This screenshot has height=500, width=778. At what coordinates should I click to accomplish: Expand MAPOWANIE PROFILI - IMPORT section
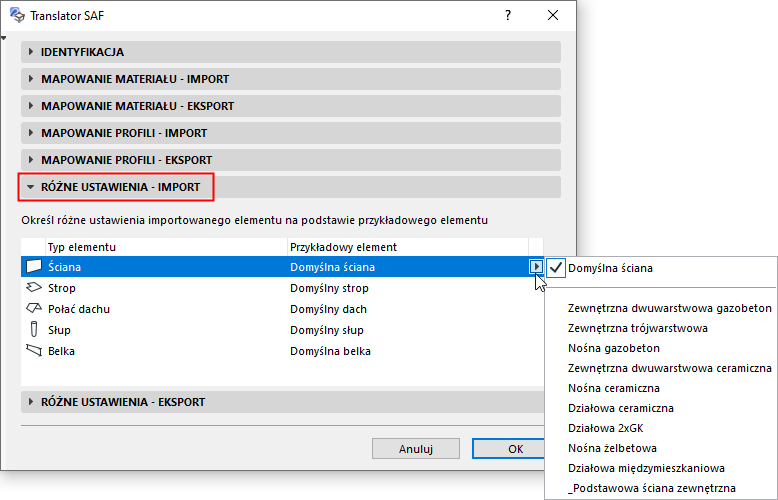(291, 133)
